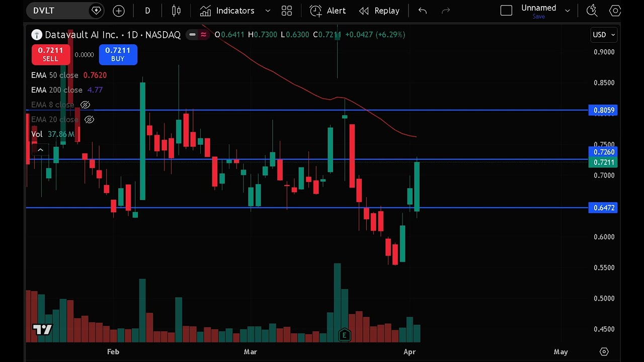Click the TradingView logo on chart

(42, 330)
